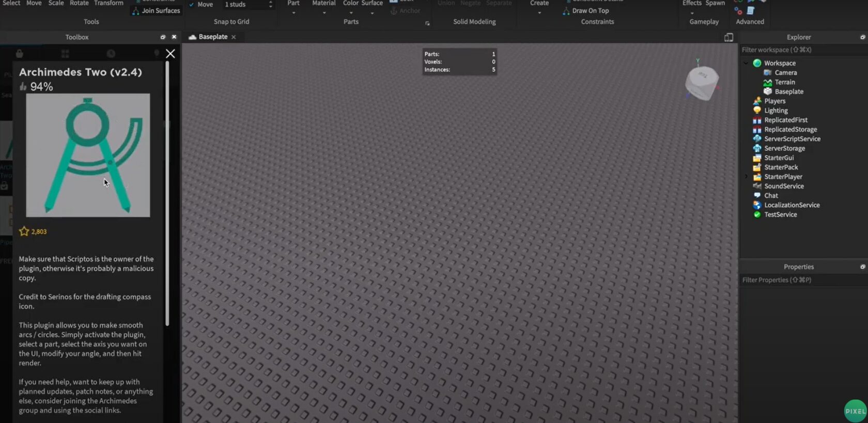Click the Camera icon in Explorer

[768, 73]
